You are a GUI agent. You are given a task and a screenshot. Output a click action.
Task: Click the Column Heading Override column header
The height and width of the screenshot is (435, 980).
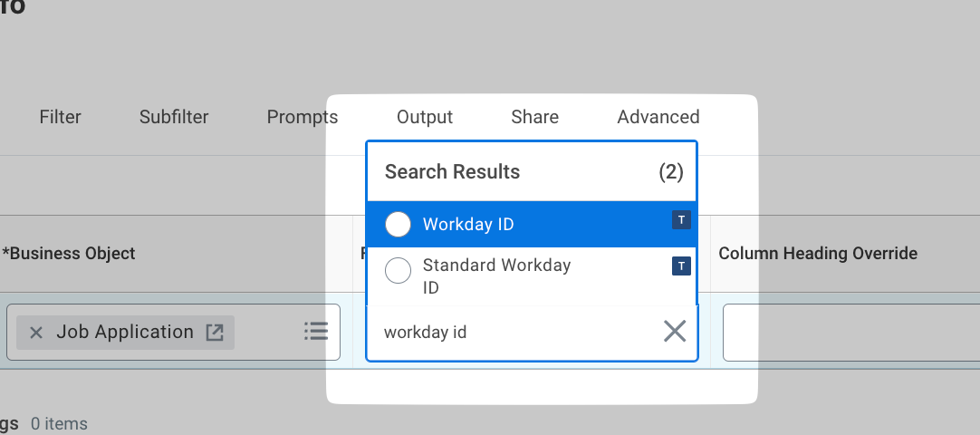pyautogui.click(x=818, y=254)
